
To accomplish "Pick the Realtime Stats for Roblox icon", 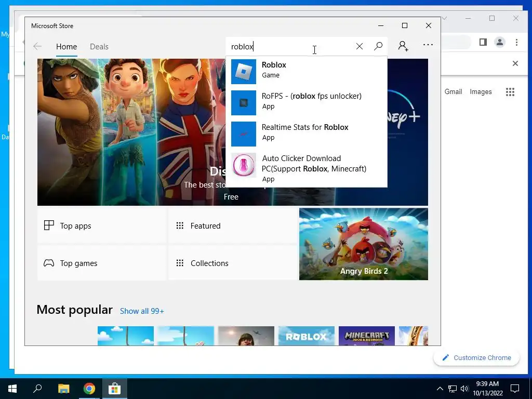I will click(244, 134).
